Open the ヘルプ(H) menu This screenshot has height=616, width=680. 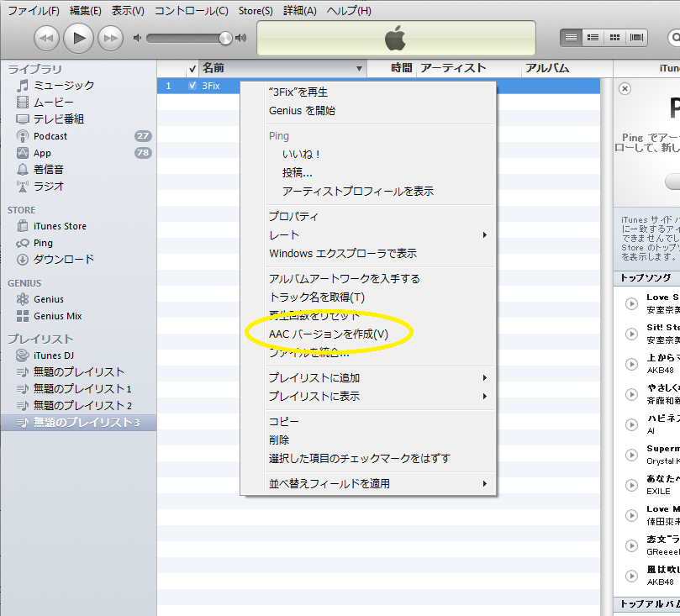point(349,11)
